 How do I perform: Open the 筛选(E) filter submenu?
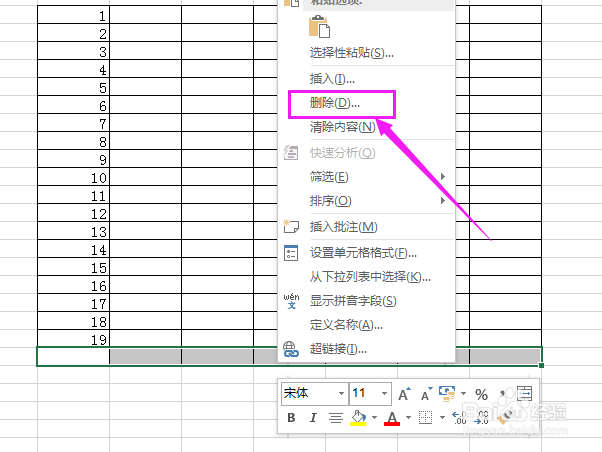coord(329,177)
